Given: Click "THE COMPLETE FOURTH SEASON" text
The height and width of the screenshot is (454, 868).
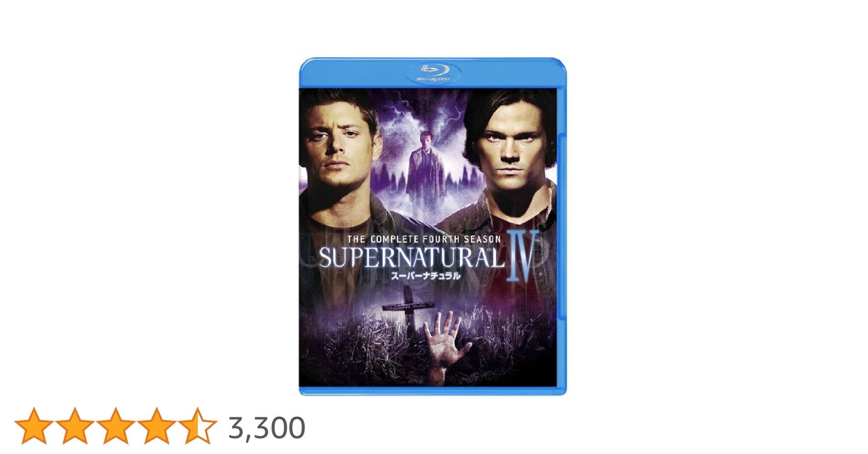Looking at the screenshot, I should click(424, 239).
